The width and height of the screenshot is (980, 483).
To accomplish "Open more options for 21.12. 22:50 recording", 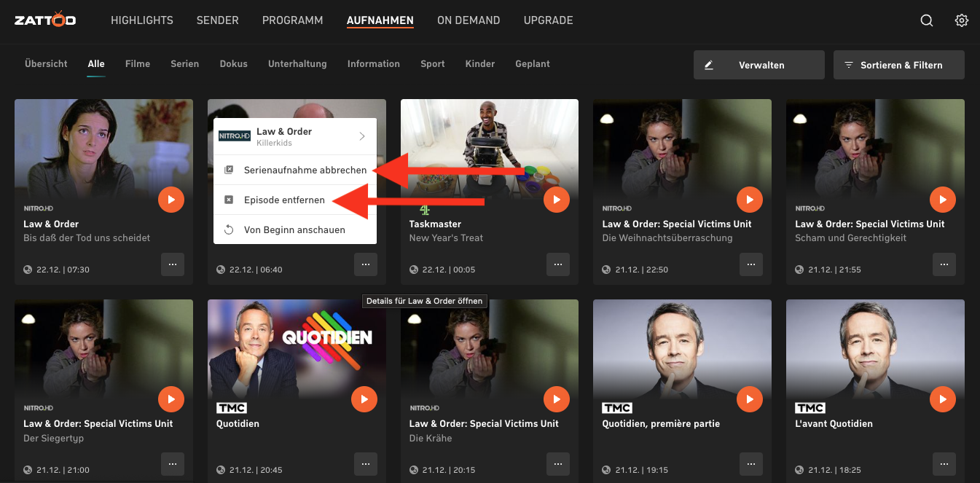I will (x=751, y=264).
